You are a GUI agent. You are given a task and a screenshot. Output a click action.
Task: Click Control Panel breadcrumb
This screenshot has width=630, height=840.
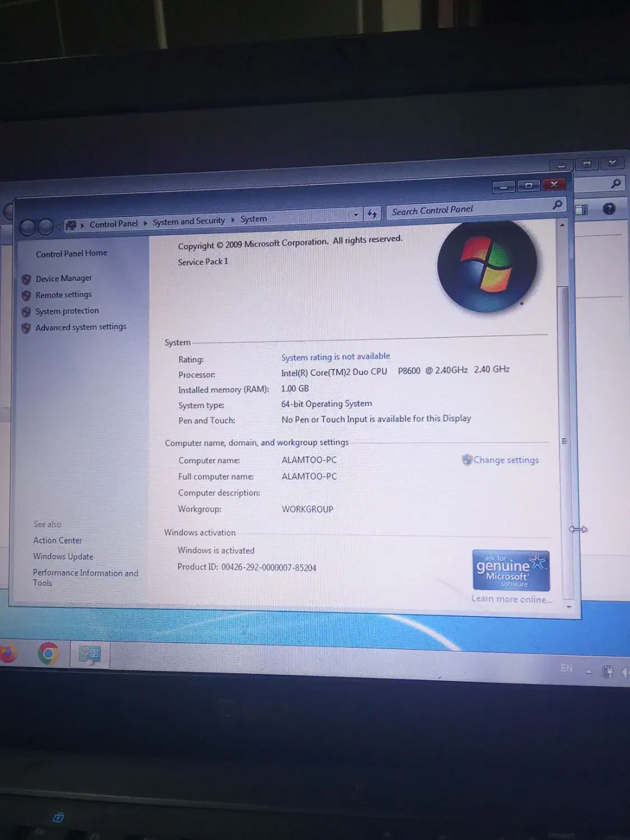point(113,224)
